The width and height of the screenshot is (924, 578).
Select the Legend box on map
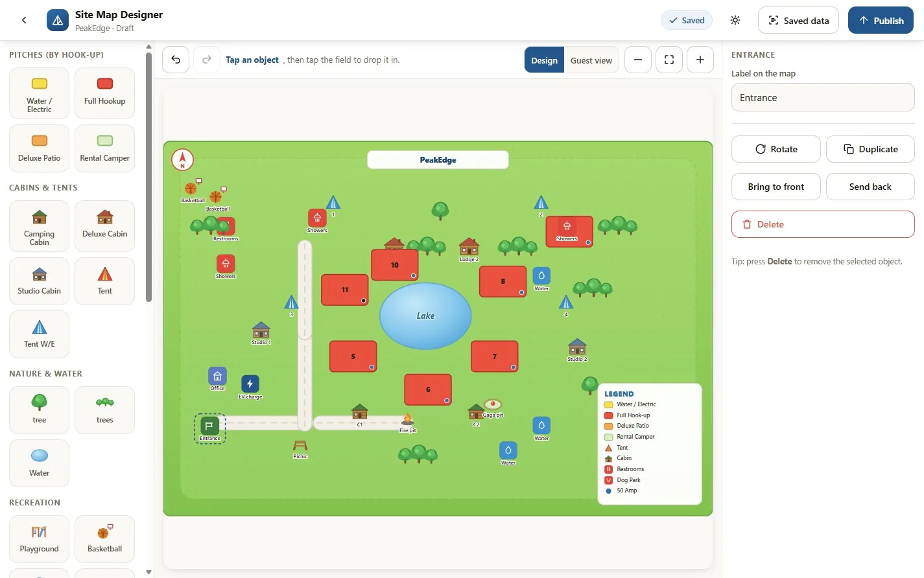[x=650, y=444]
